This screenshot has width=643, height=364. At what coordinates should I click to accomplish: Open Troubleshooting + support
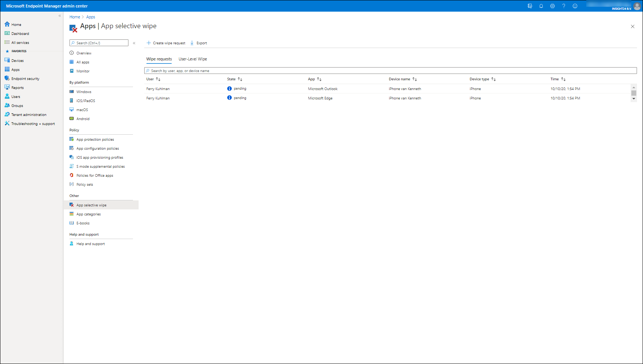point(33,123)
